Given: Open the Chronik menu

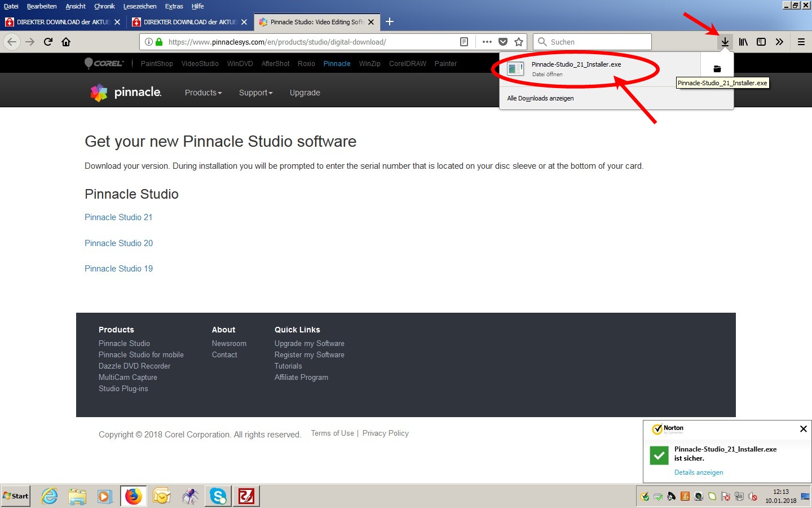Looking at the screenshot, I should (x=104, y=6).
